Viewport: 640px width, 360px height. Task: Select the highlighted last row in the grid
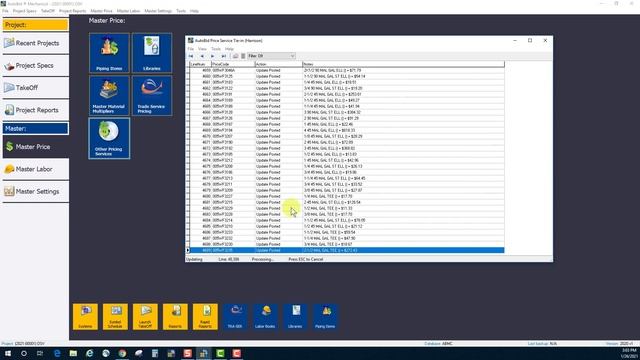click(347, 250)
